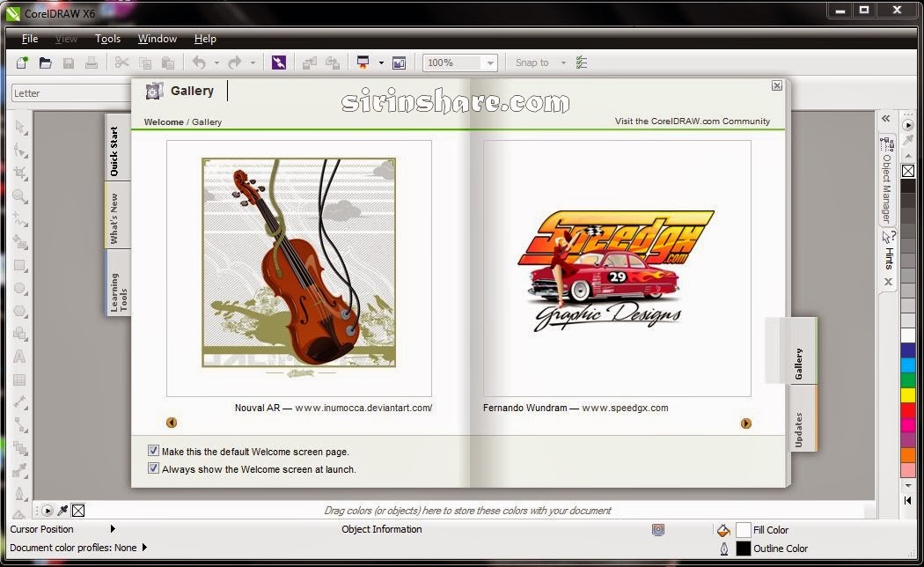This screenshot has width=924, height=567.
Task: Click the Fill Color bucket icon
Action: click(723, 530)
